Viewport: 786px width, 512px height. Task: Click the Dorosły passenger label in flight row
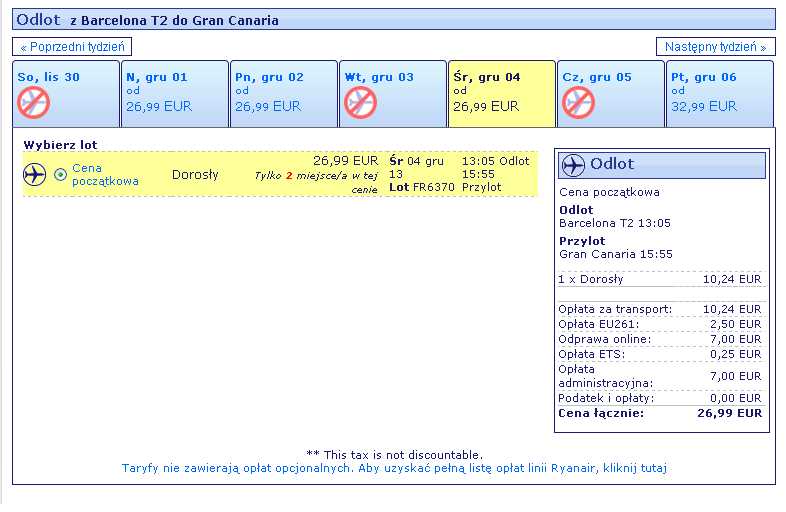tap(195, 175)
